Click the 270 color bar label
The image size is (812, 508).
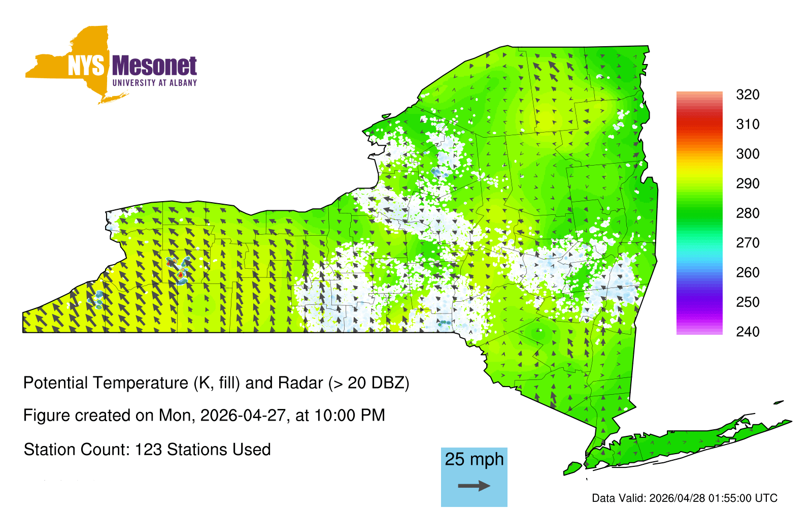click(748, 243)
